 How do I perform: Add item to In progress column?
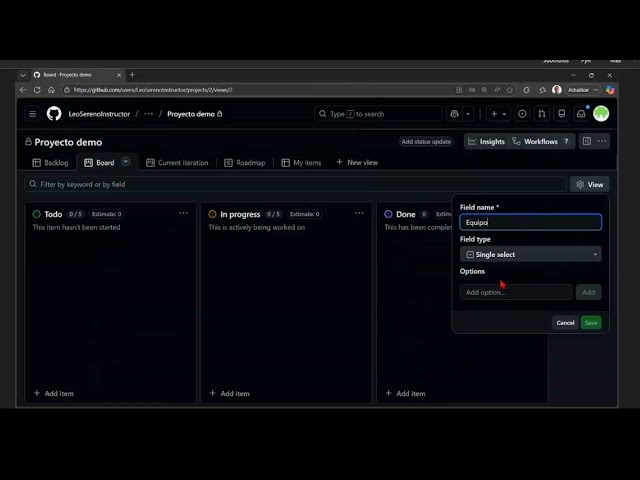[x=229, y=393]
